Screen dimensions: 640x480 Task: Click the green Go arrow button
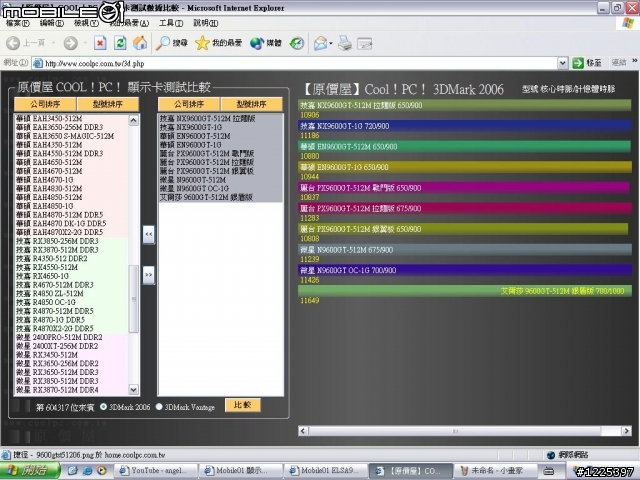click(x=578, y=63)
